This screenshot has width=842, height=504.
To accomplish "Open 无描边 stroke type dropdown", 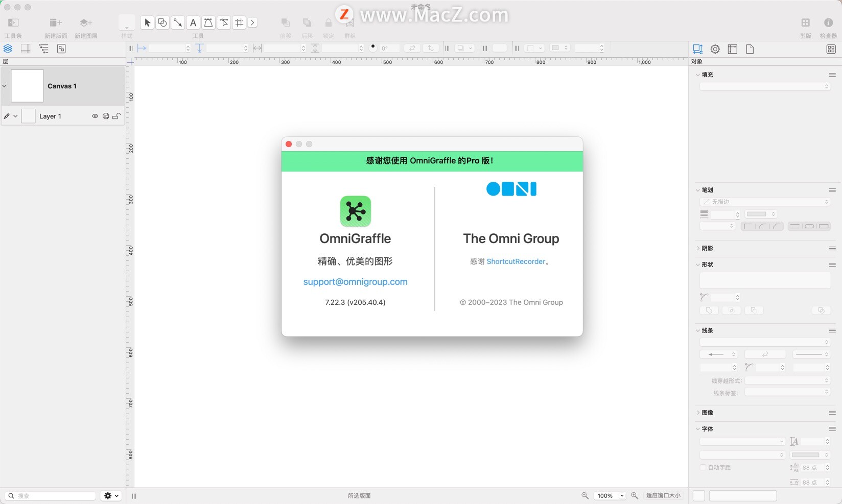I will point(765,202).
